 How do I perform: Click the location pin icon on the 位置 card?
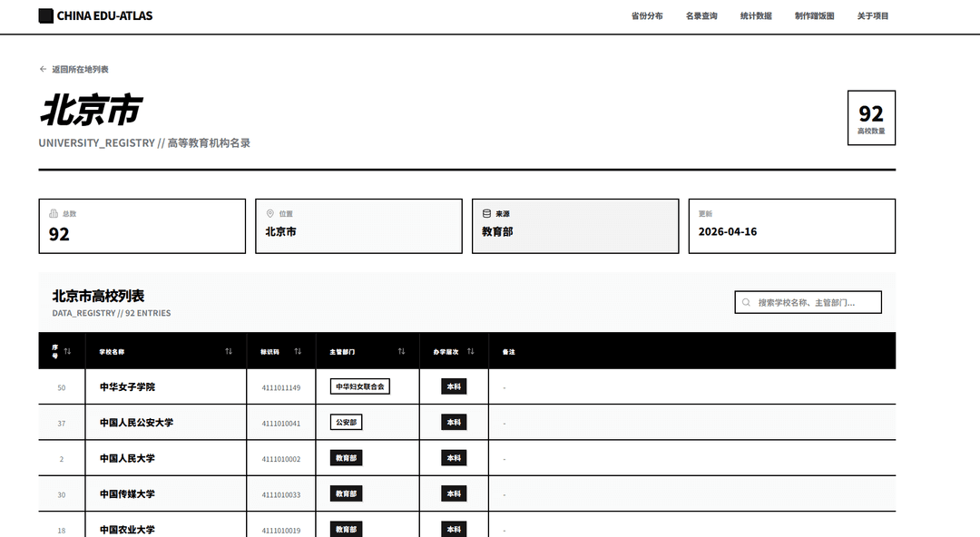point(269,212)
